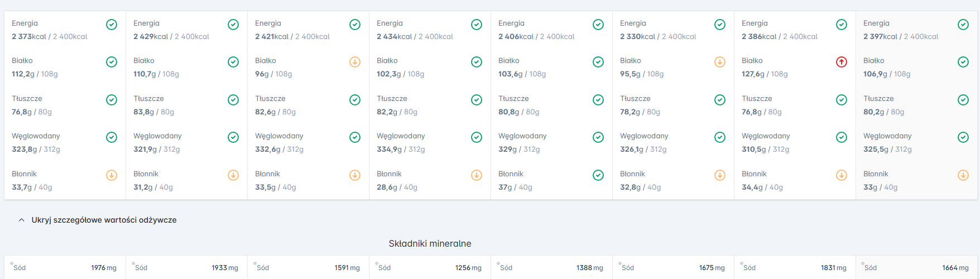Click the Składniki mineralne section heading
This screenshot has height=279, width=980.
pyautogui.click(x=430, y=244)
